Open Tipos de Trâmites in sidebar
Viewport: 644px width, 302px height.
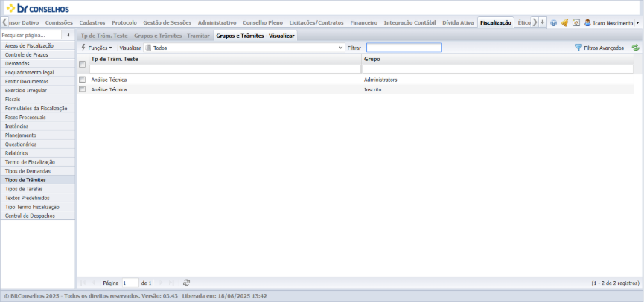[38, 180]
